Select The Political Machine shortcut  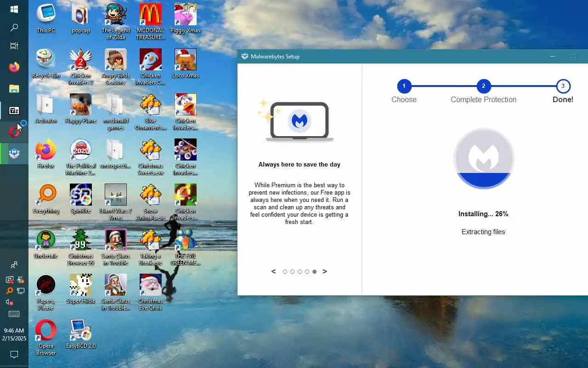pyautogui.click(x=81, y=157)
